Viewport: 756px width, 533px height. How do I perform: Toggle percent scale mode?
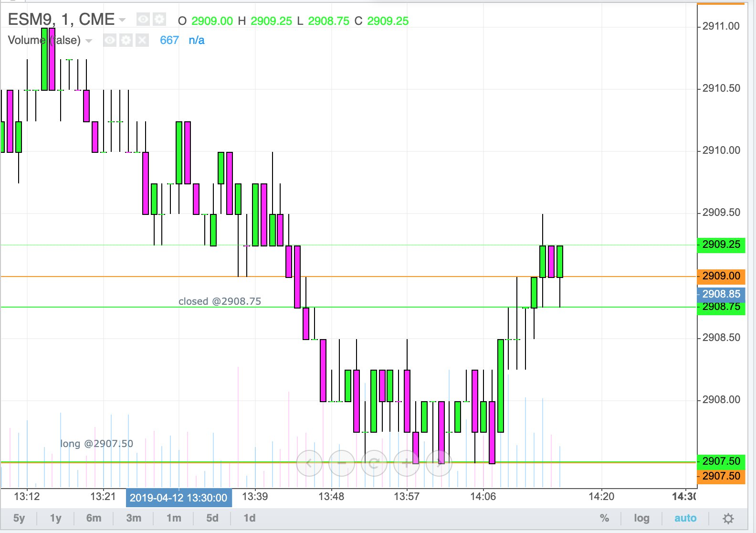click(x=604, y=518)
